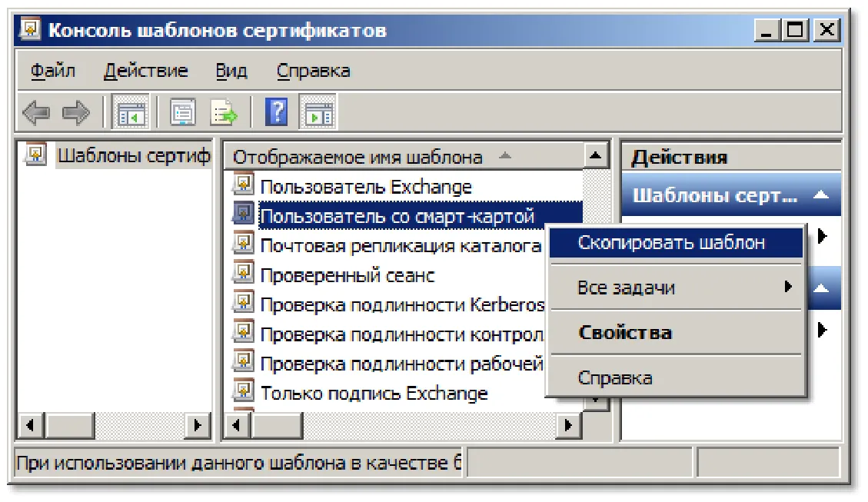
Task: Click the icon beside Почтовая репликация каталога
Action: click(x=242, y=244)
